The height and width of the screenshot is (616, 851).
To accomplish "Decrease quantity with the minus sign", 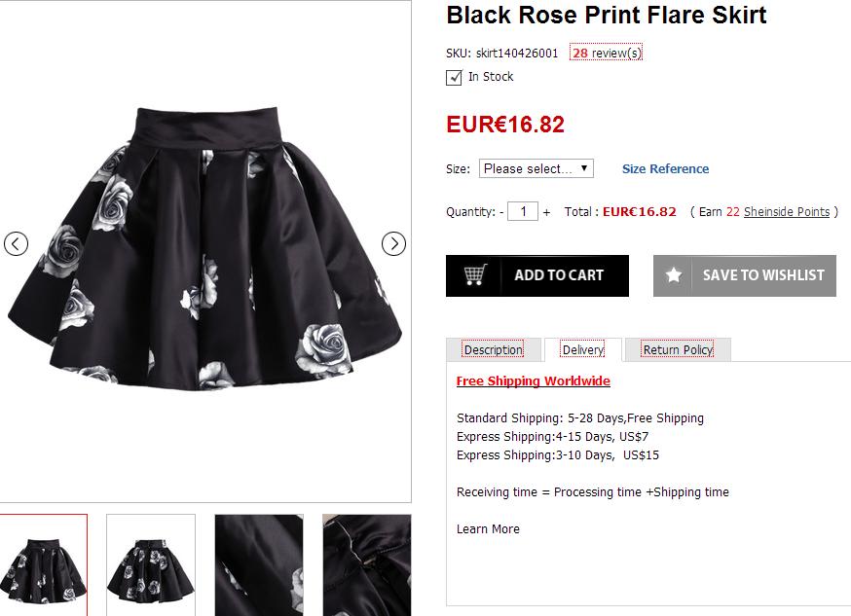I will click(x=501, y=212).
